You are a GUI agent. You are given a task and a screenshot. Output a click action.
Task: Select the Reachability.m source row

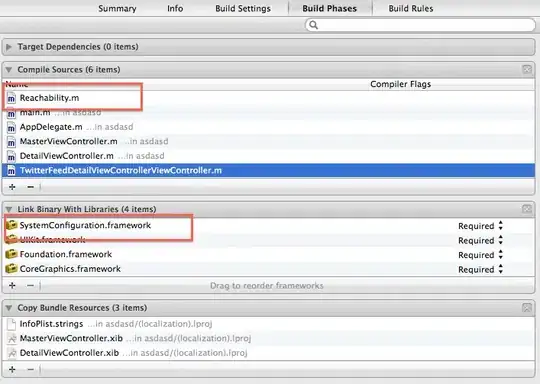(x=269, y=98)
